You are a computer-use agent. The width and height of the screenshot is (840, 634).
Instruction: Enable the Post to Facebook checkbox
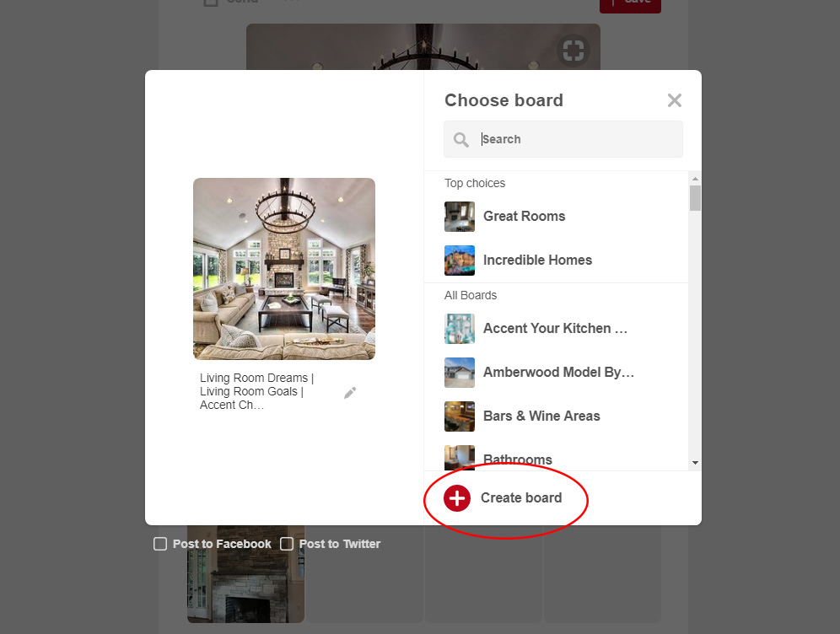pos(160,544)
